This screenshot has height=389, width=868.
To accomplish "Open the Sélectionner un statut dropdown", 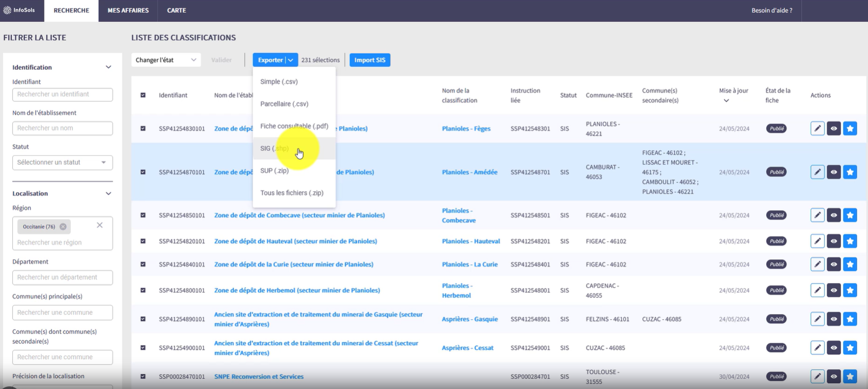I will (62, 162).
